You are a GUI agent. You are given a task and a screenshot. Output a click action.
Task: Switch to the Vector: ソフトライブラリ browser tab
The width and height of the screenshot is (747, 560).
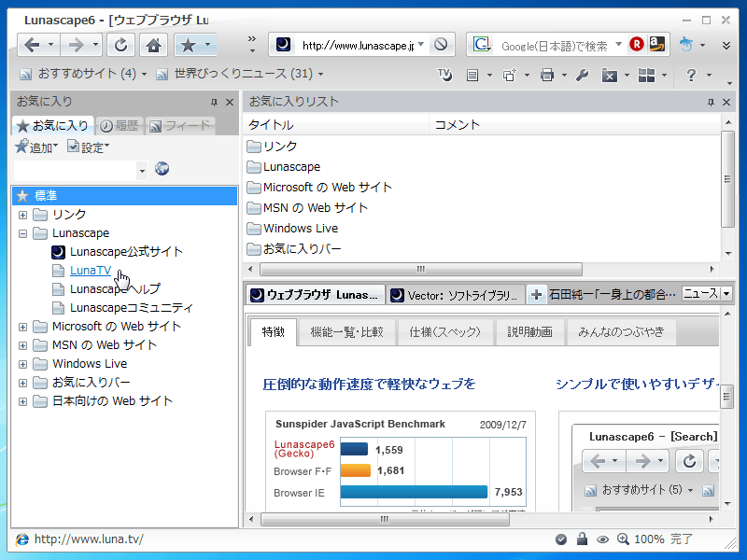(455, 295)
